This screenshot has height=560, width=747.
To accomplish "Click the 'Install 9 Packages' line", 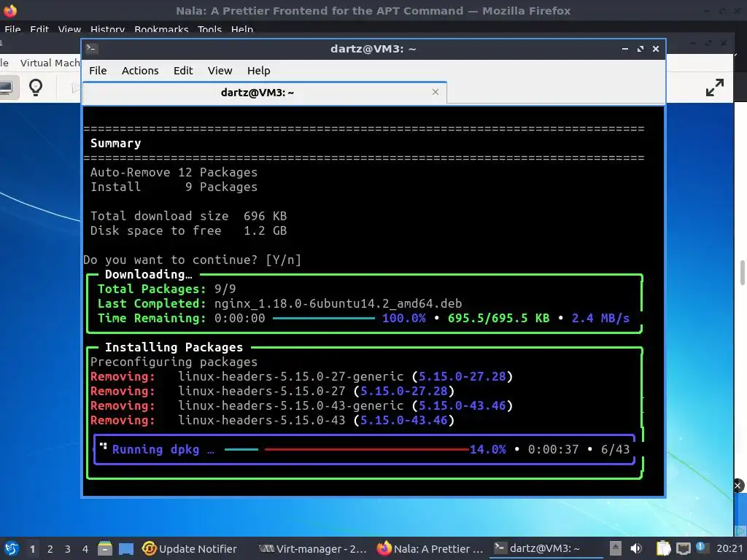I will pos(174,187).
